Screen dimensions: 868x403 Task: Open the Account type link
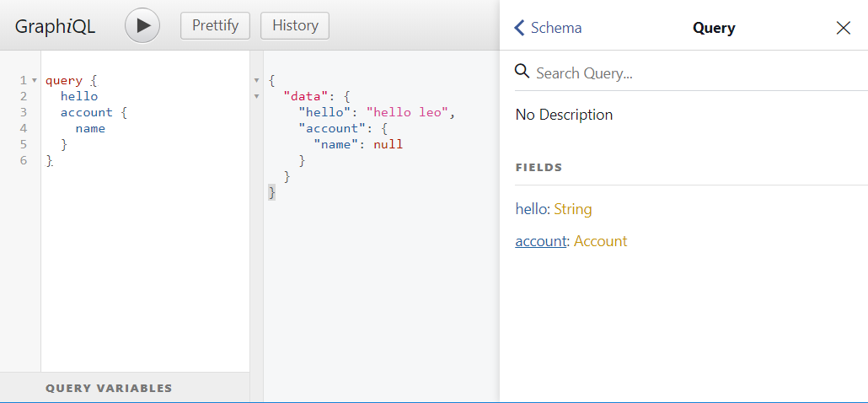[600, 241]
